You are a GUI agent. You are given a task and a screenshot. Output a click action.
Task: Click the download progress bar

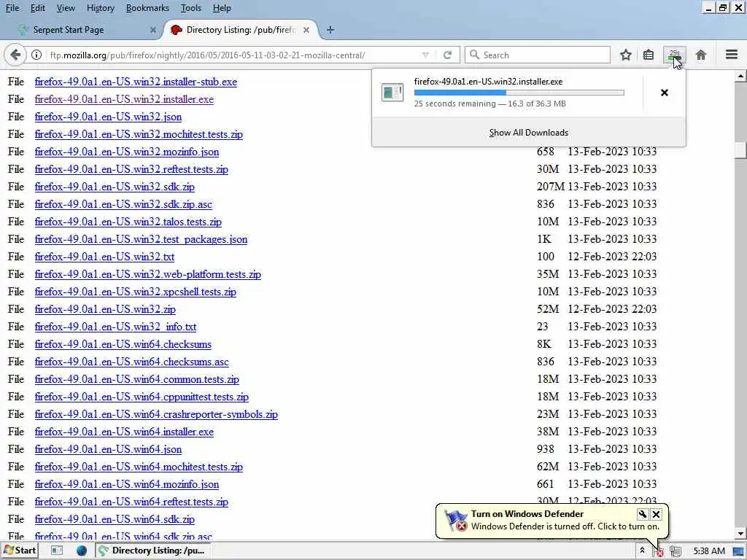519,93
